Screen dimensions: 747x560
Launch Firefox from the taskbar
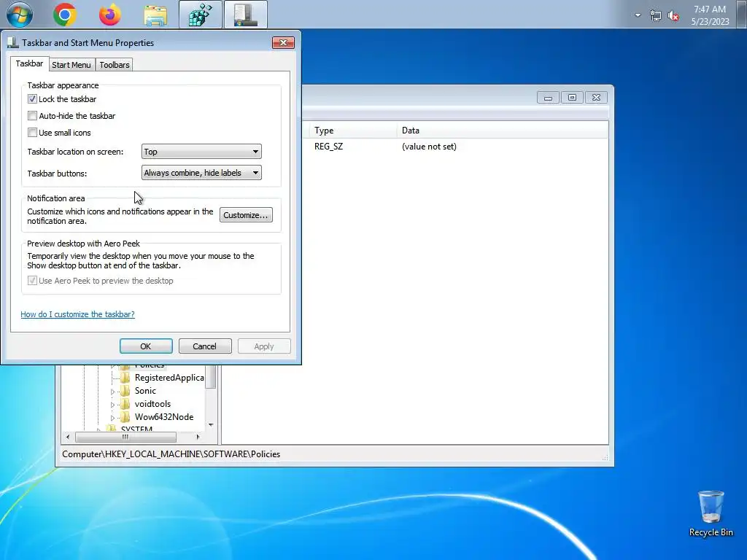pyautogui.click(x=109, y=15)
